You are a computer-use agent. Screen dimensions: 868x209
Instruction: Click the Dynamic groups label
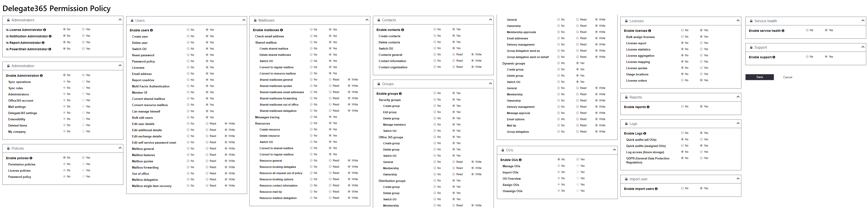[x=514, y=64]
